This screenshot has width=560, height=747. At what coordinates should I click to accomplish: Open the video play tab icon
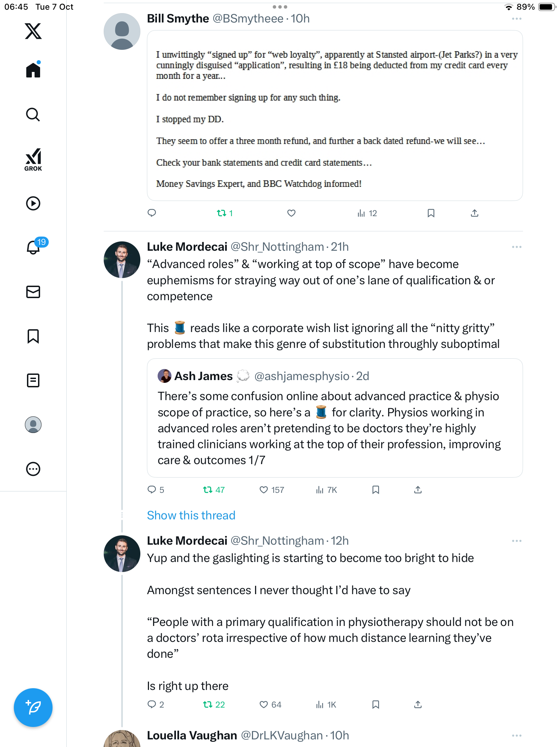click(33, 203)
